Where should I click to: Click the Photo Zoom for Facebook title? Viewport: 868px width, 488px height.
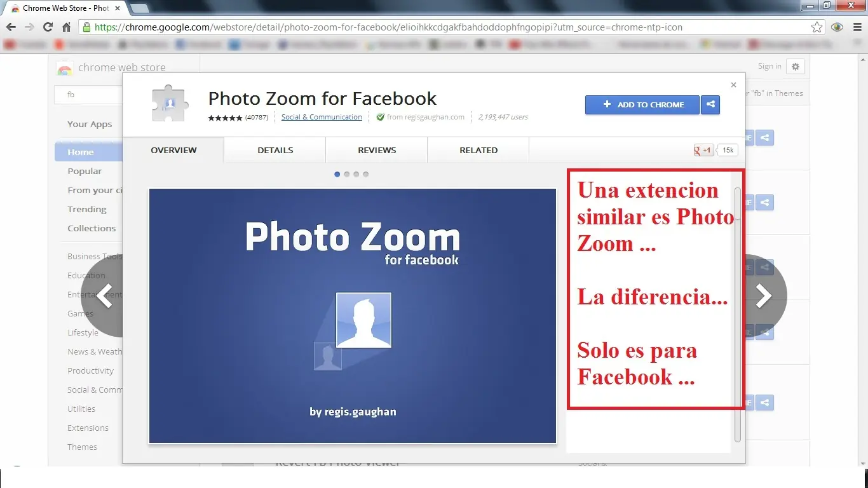point(322,98)
